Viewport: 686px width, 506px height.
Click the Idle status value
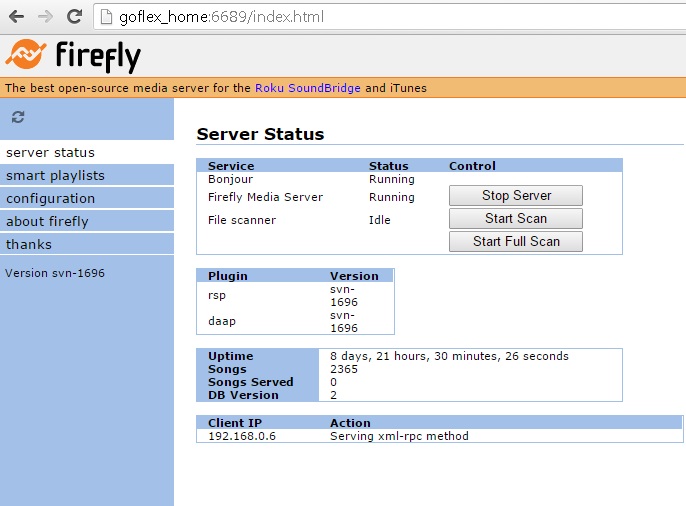(x=379, y=220)
